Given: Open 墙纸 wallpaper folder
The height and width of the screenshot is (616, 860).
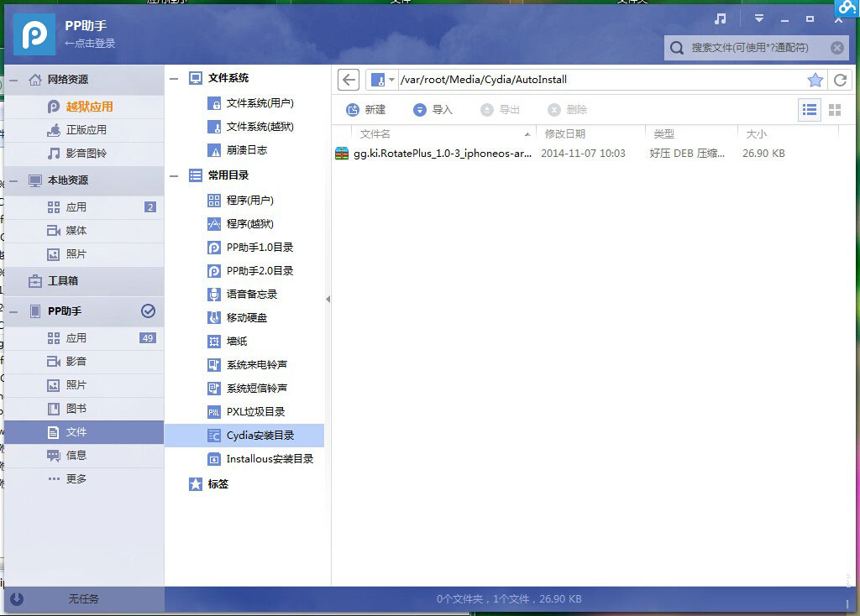Looking at the screenshot, I should (x=228, y=342).
